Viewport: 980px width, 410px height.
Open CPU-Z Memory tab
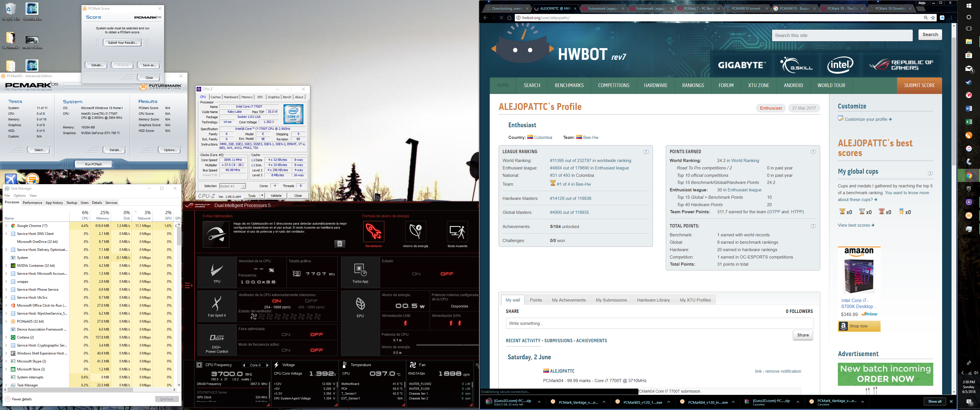247,97
